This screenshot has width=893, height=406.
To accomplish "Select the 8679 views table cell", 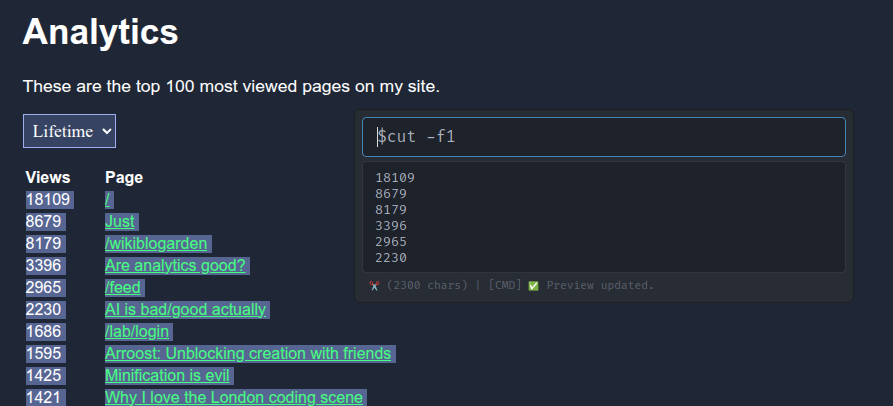I will [x=43, y=222].
